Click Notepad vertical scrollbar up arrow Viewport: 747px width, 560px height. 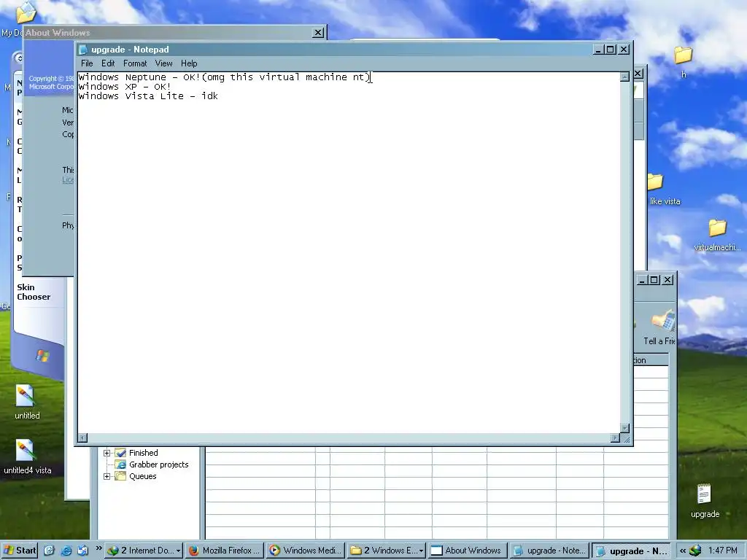click(624, 77)
